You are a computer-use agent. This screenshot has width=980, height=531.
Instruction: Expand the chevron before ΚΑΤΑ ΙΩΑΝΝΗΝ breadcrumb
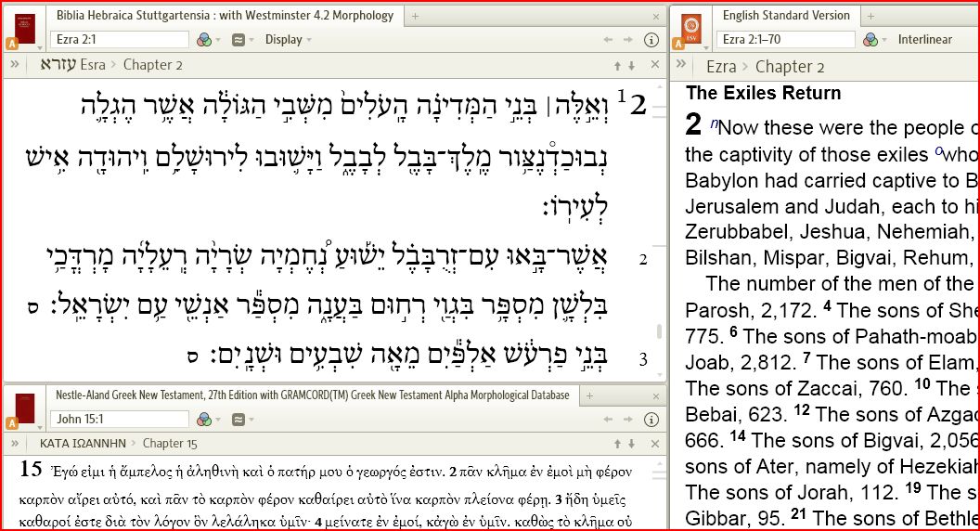14,444
